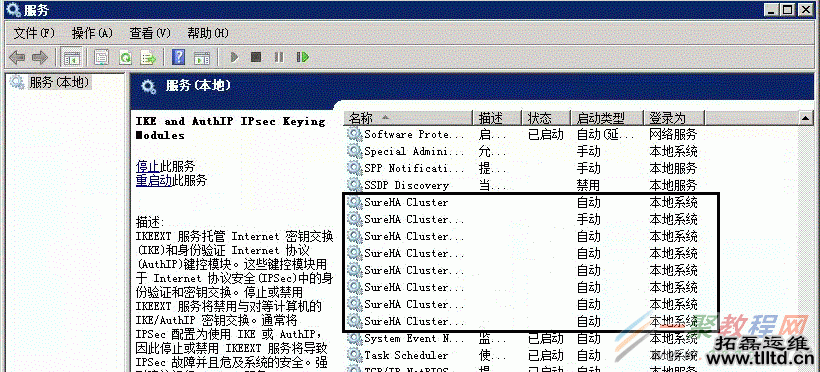Click the gear icon of Special Admini... service
The height and width of the screenshot is (372, 820).
(x=355, y=151)
